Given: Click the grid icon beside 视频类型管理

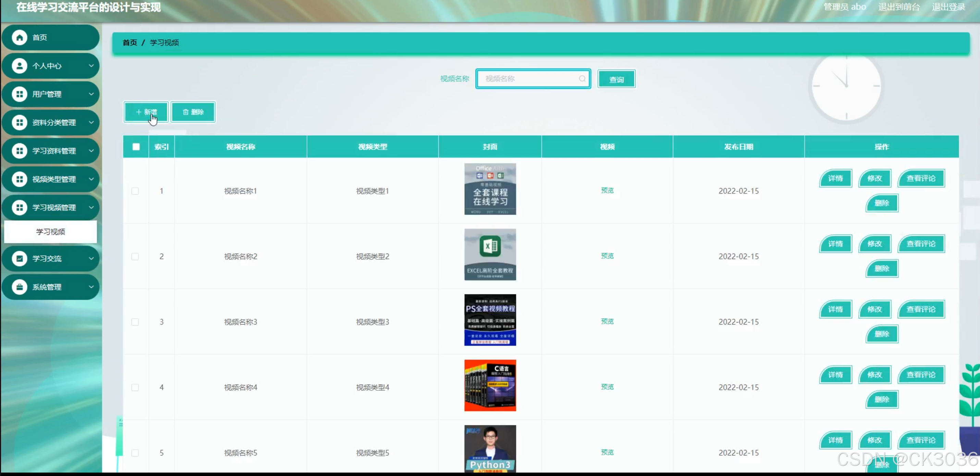Looking at the screenshot, I should [x=20, y=179].
